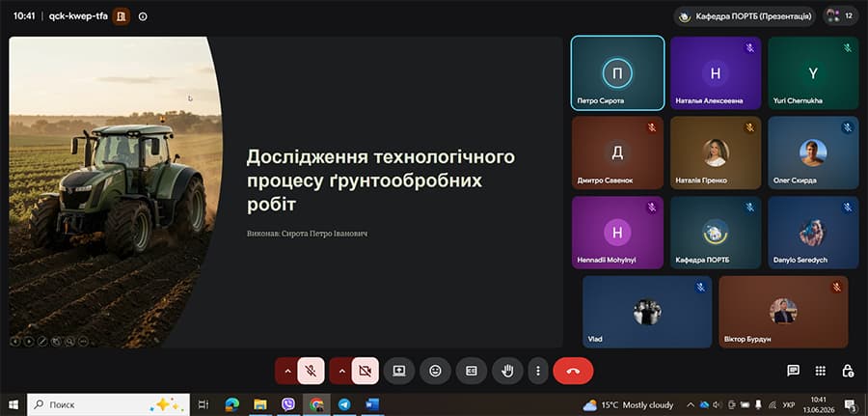Click the Поиск taskbar search box
Viewport: 868px width, 416px height.
point(108,405)
